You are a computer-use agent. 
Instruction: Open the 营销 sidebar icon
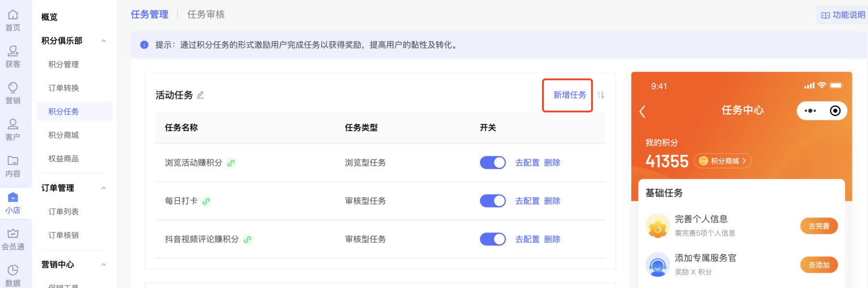point(13,94)
